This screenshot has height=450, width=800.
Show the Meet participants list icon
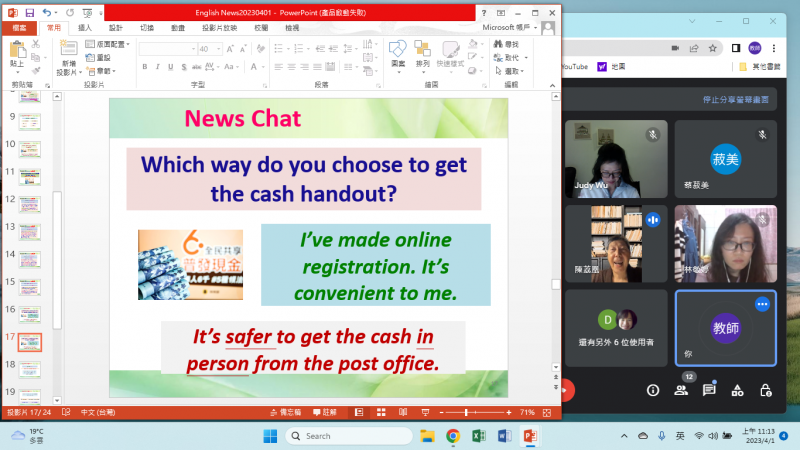coord(681,390)
